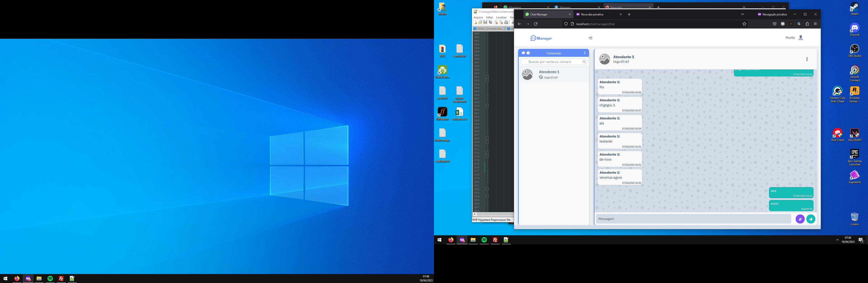Open the Conversas panel three-dot menu
868x283 pixels.
click(x=585, y=53)
